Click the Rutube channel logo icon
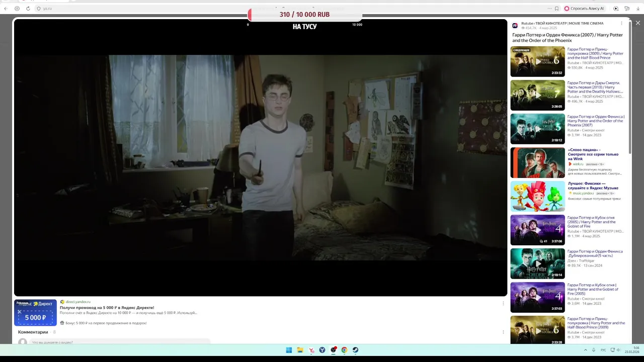644x362 pixels. point(515,26)
